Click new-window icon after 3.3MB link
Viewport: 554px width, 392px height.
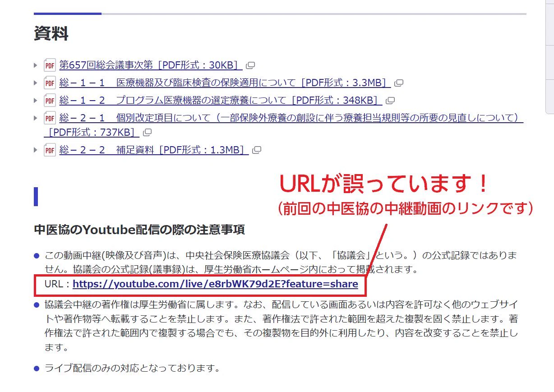tap(398, 83)
